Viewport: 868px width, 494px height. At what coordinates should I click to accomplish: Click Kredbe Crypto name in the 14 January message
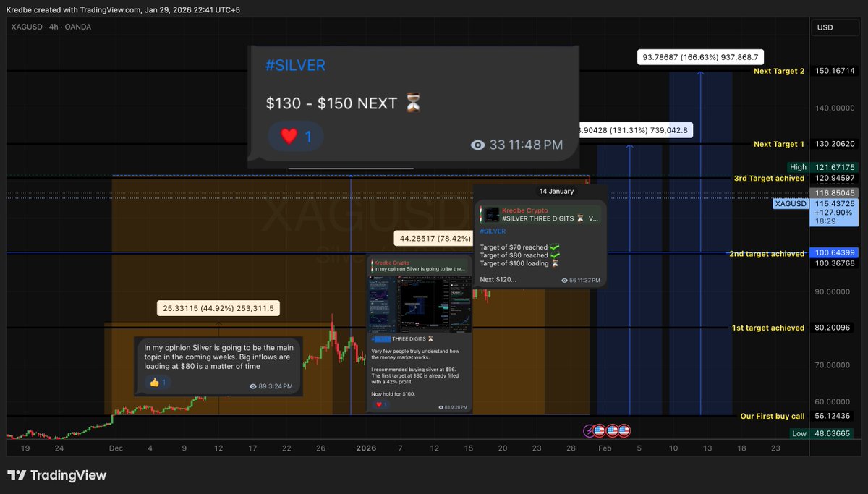(x=525, y=210)
